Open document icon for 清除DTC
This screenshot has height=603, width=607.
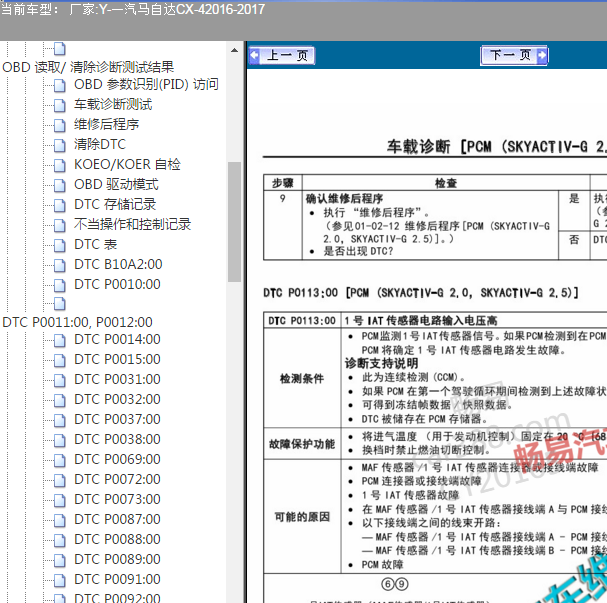60,145
